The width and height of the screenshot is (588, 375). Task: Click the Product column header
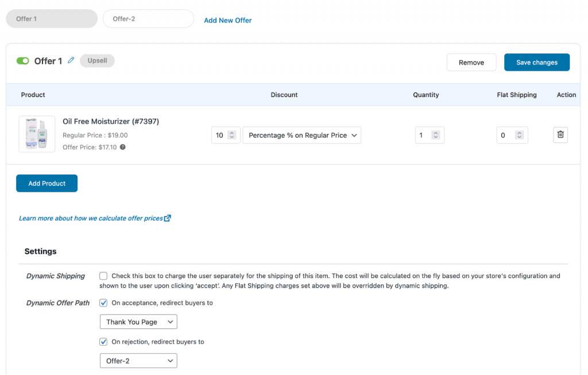33,95
